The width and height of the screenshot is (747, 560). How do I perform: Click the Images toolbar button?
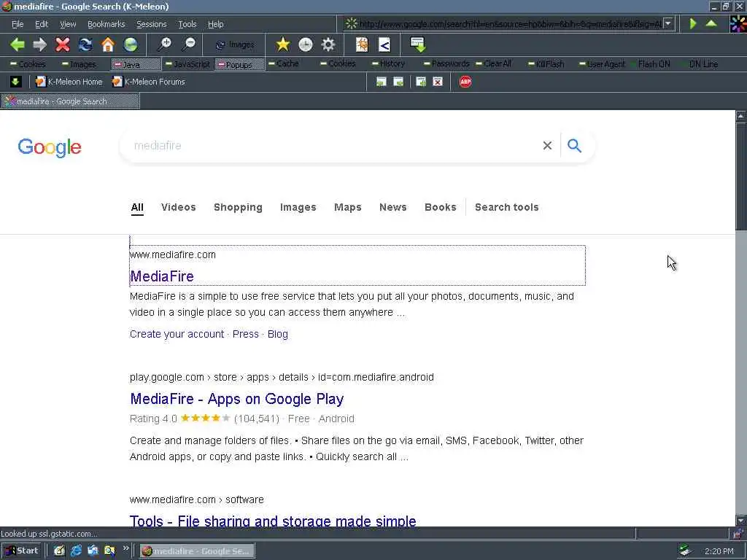[x=236, y=44]
